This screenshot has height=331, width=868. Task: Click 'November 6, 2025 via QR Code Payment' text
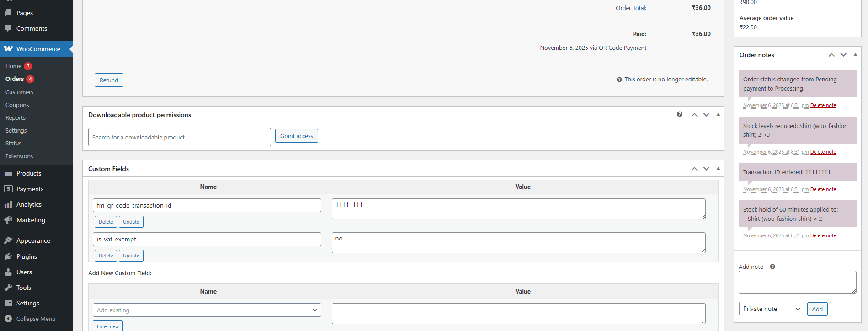[593, 48]
